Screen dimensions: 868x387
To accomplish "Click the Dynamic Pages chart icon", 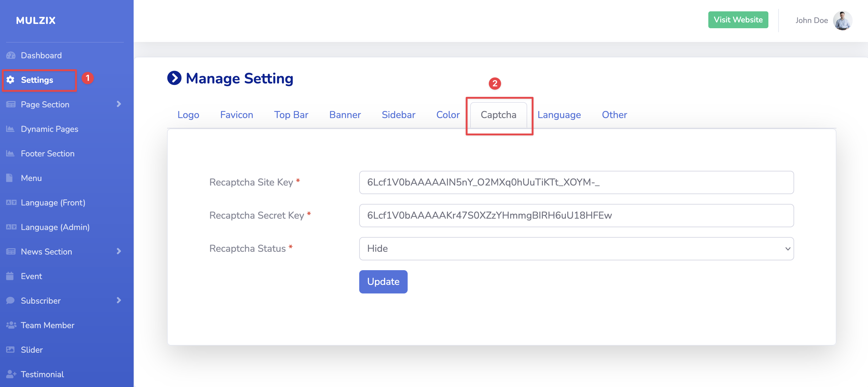I will [x=10, y=129].
